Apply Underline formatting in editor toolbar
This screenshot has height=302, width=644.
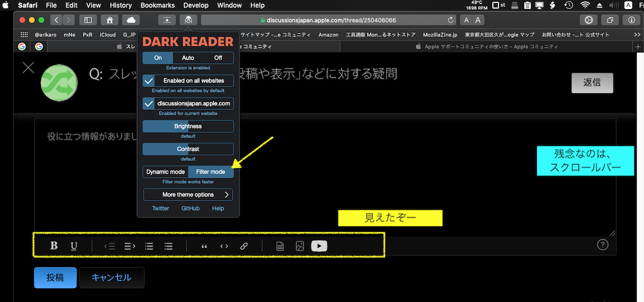coord(74,246)
